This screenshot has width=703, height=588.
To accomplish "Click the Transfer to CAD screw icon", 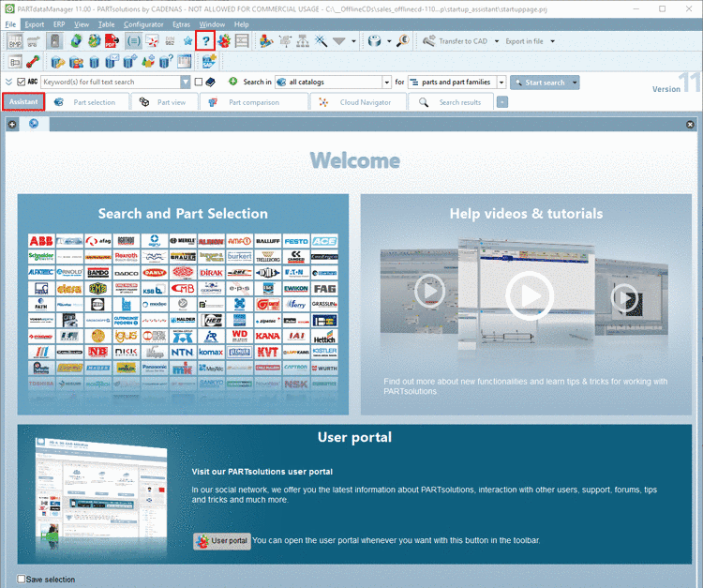I will pos(428,41).
